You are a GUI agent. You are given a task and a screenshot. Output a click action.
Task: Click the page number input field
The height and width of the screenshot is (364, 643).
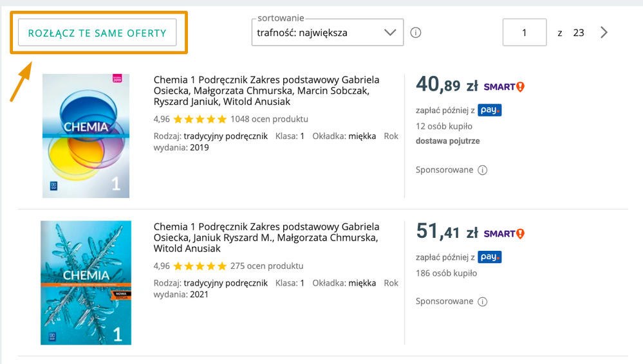pos(524,33)
